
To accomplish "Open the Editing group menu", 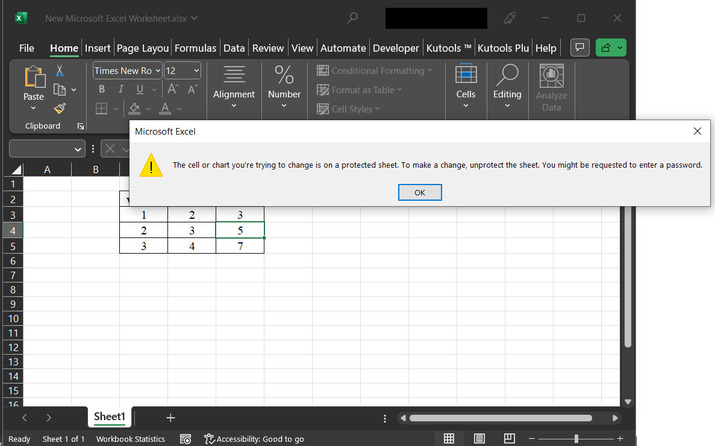I will tap(507, 87).
